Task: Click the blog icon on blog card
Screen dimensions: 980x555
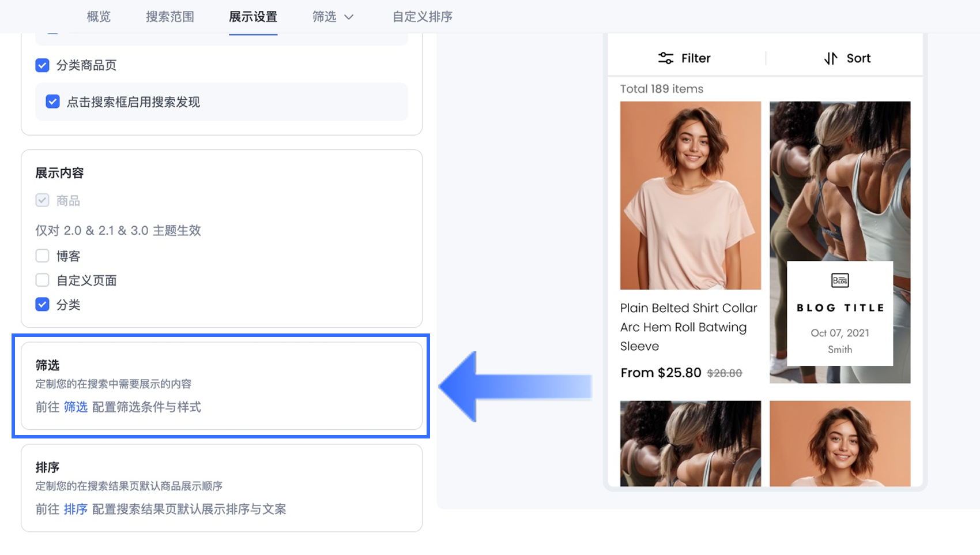Action: [840, 280]
